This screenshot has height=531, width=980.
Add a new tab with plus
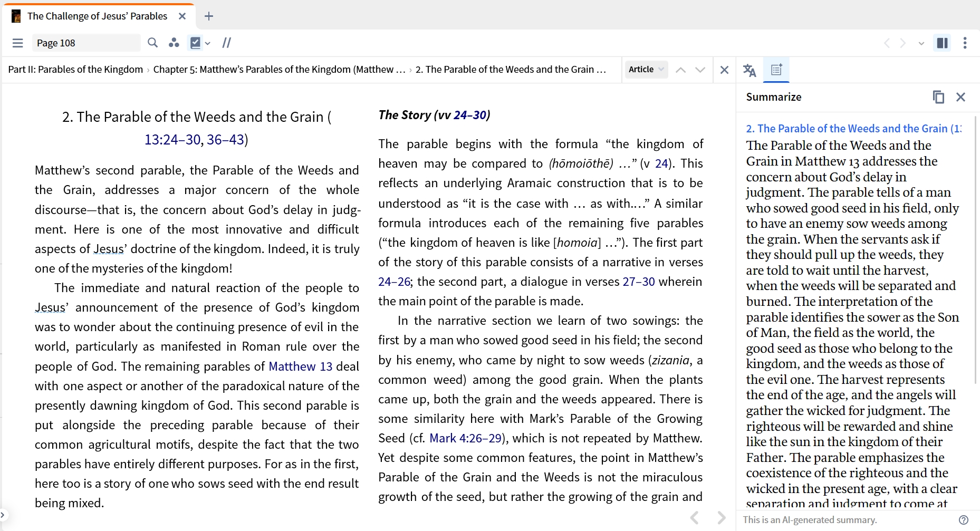point(209,16)
